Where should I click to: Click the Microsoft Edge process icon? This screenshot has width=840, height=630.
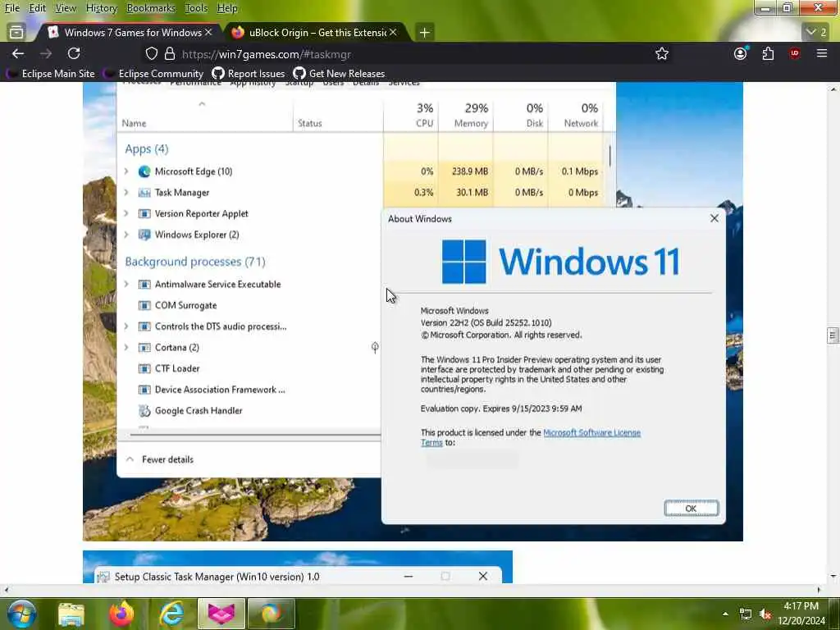pos(144,171)
